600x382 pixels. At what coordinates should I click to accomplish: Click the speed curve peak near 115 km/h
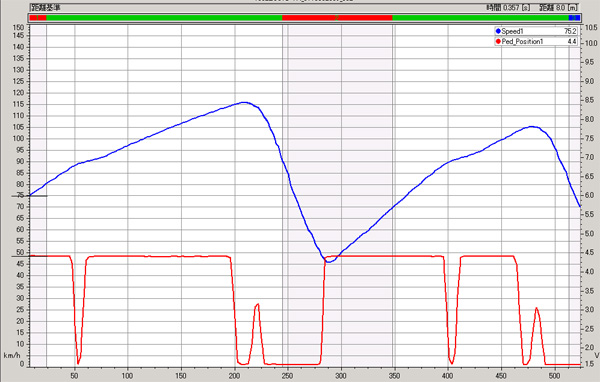click(244, 103)
